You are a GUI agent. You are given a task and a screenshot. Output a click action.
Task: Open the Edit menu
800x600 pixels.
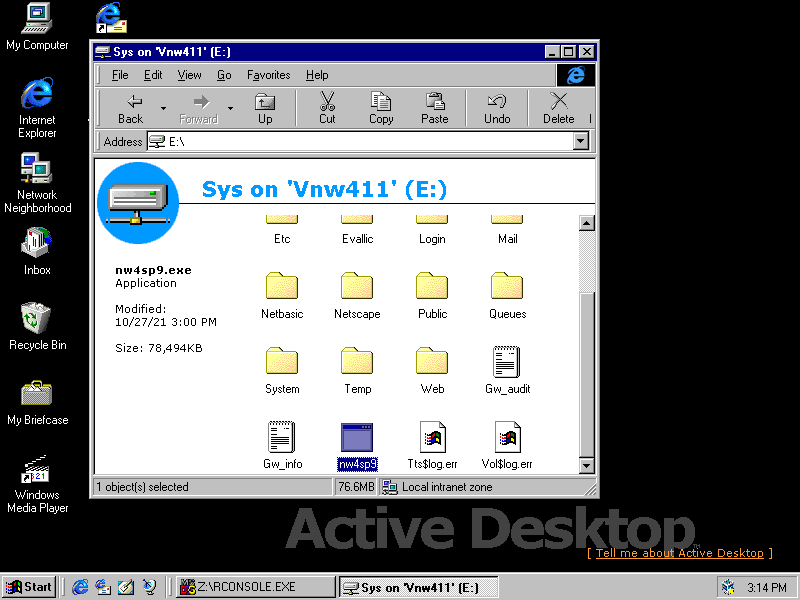tap(153, 75)
